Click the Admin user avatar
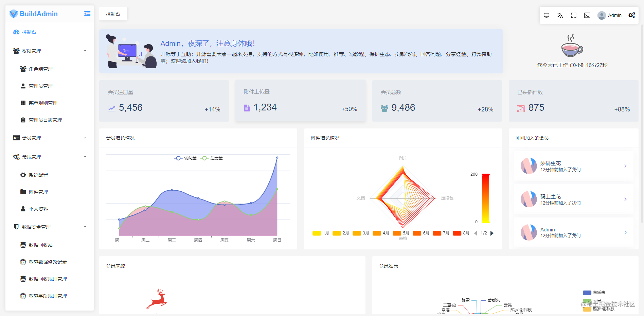Screen dimensions: 644x316 (x=602, y=15)
